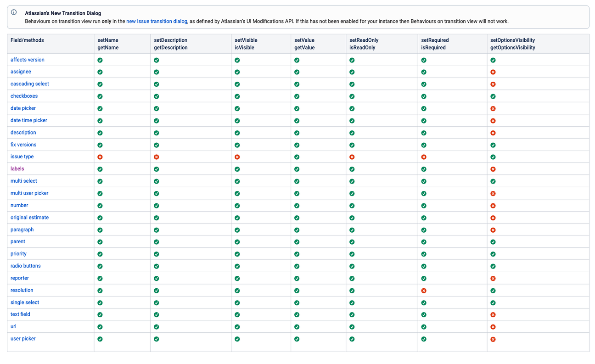Open the cascading select field link
Image resolution: width=595 pixels, height=364 pixels.
coord(29,84)
